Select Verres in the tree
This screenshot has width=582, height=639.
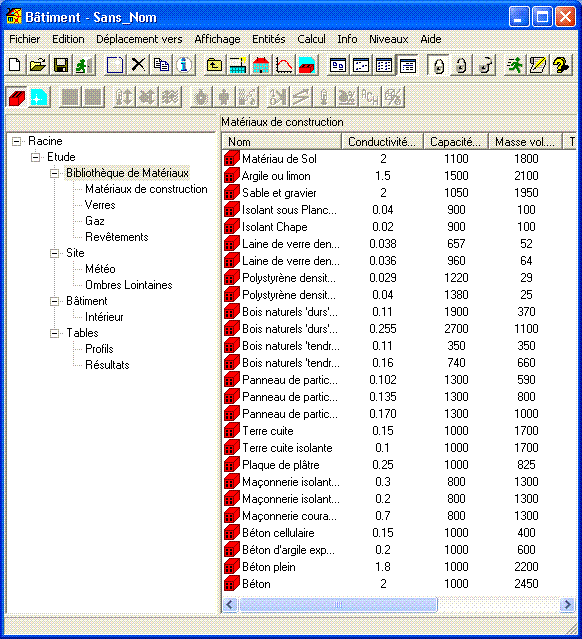pyautogui.click(x=100, y=205)
